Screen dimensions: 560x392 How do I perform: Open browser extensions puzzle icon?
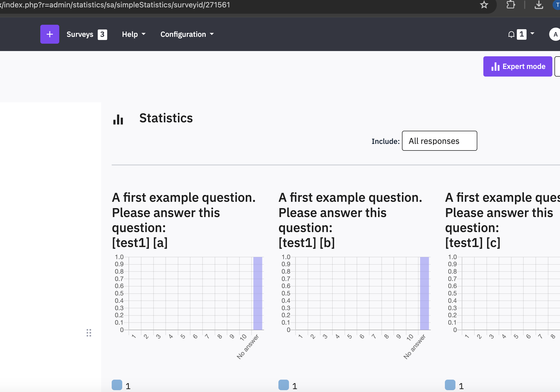510,5
